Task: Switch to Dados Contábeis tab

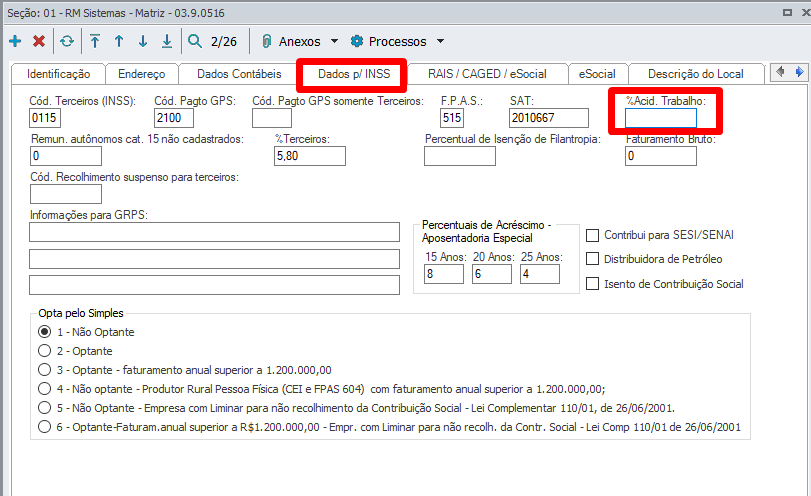Action: [239, 74]
